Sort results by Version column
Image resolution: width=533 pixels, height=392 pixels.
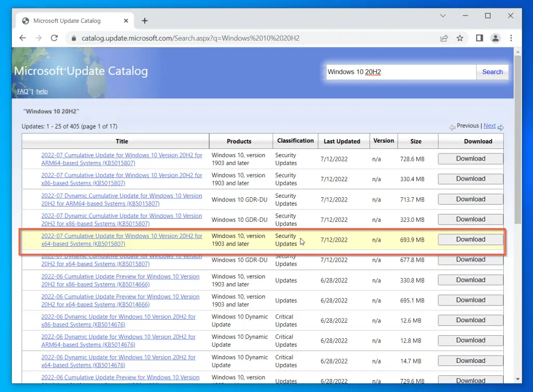click(x=384, y=141)
